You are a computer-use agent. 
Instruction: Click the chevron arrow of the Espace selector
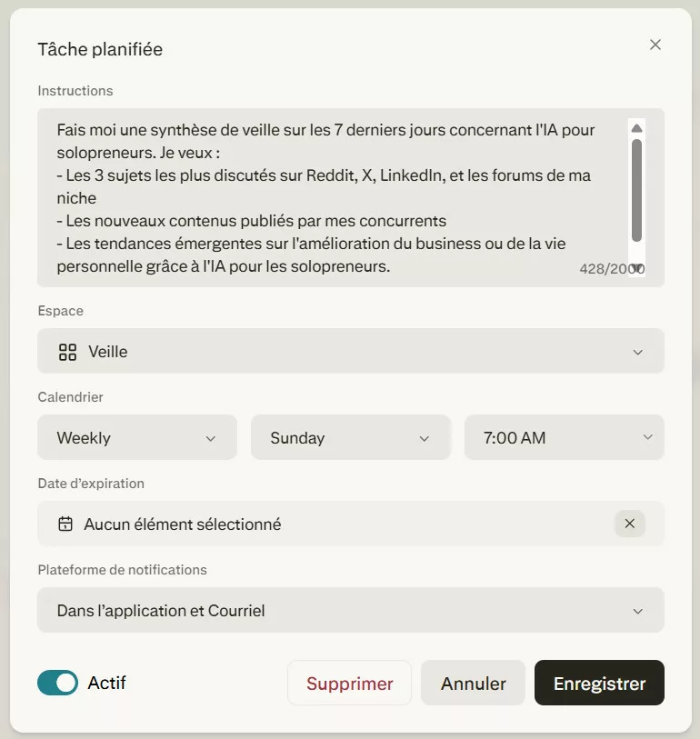pos(638,352)
